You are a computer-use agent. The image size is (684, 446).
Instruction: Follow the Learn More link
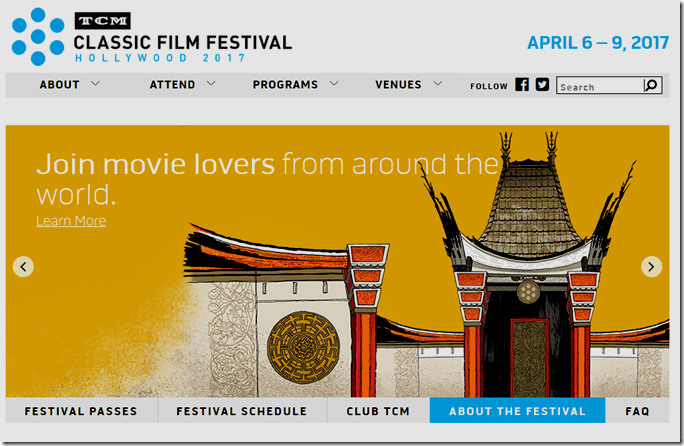click(x=71, y=221)
